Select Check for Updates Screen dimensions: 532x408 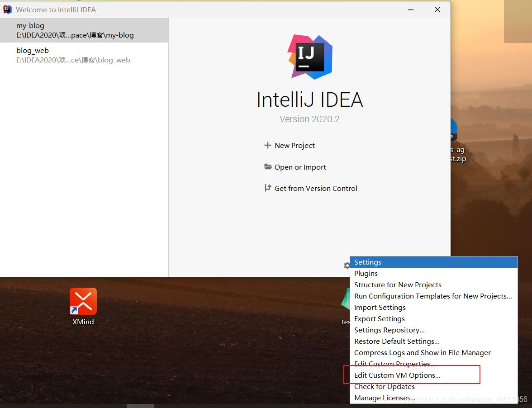433,387
